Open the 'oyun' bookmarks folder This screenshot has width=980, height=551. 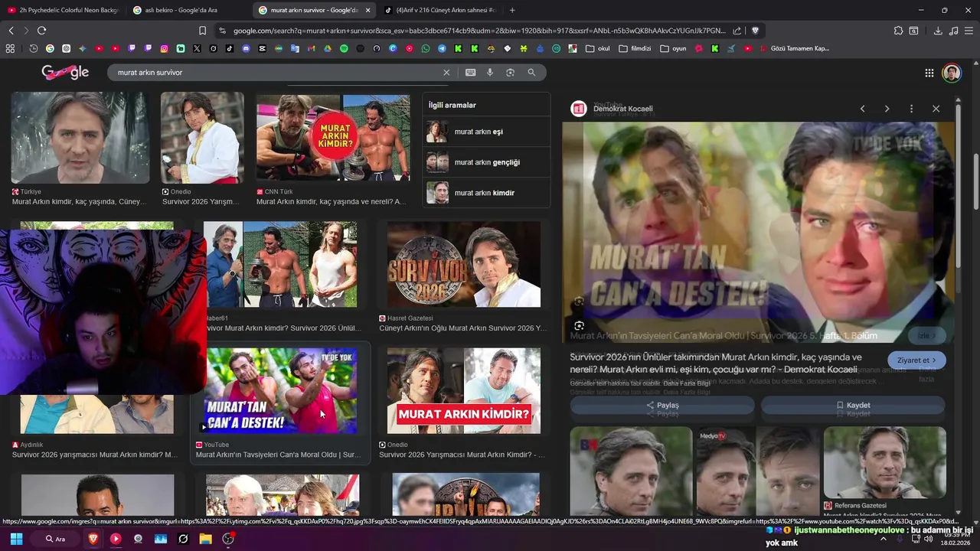coord(673,48)
